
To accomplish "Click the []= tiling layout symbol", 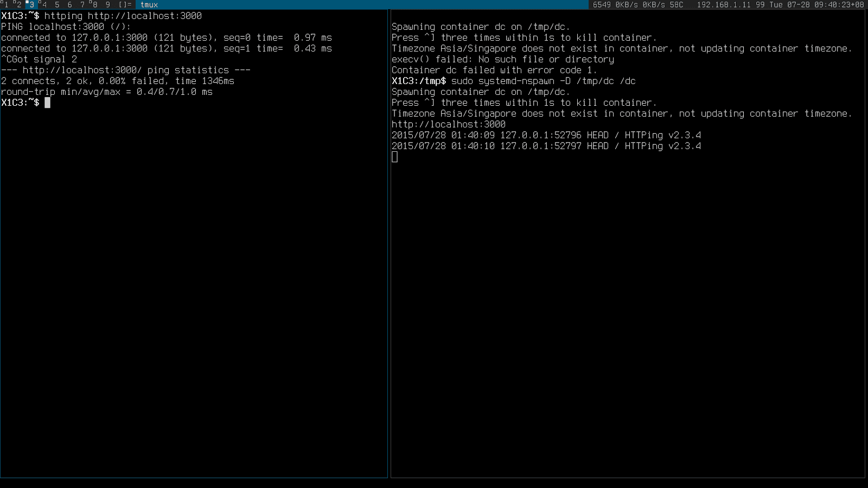I will [125, 4].
